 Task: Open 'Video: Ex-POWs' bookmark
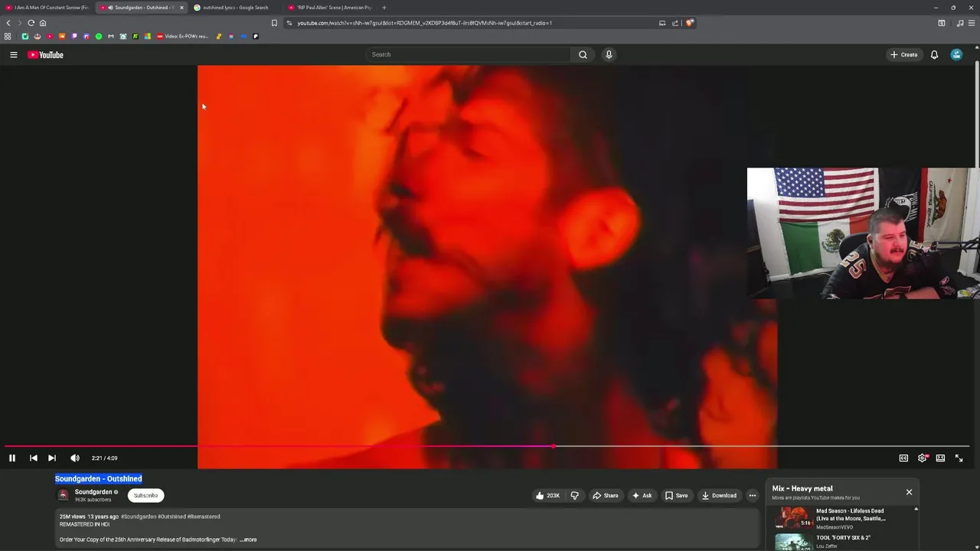click(x=182, y=36)
